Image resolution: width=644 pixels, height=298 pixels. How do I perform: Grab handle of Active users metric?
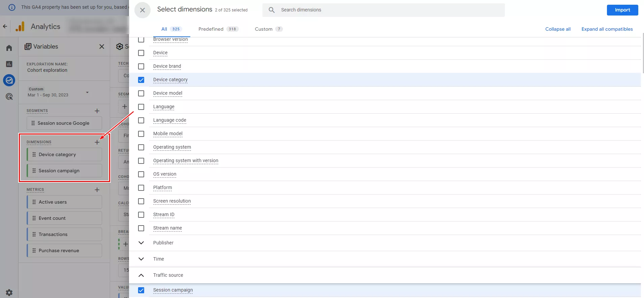click(34, 202)
